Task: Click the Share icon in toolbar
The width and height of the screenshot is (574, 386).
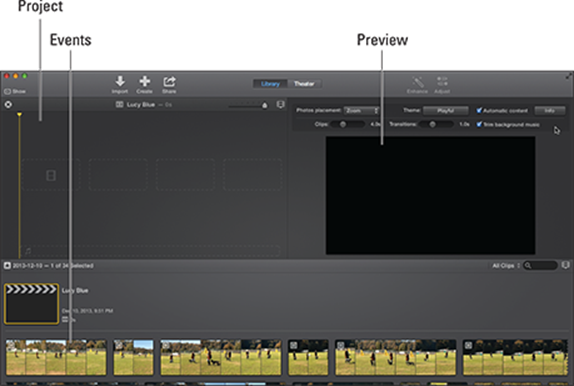Action: coord(169,81)
